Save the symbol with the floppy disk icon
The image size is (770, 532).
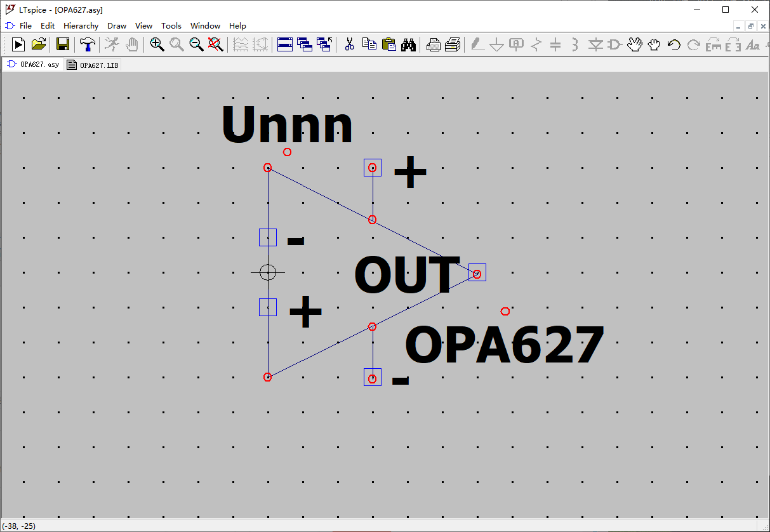[63, 44]
